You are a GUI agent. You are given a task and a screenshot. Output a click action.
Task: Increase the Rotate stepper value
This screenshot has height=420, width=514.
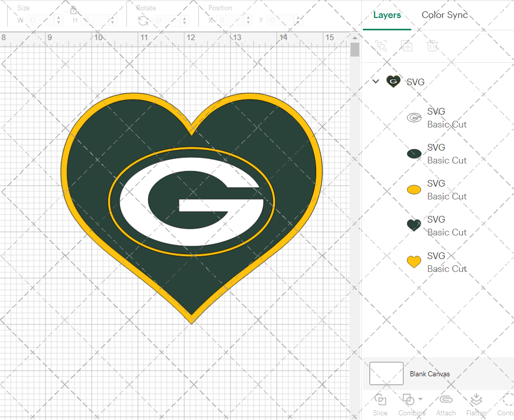185,18
